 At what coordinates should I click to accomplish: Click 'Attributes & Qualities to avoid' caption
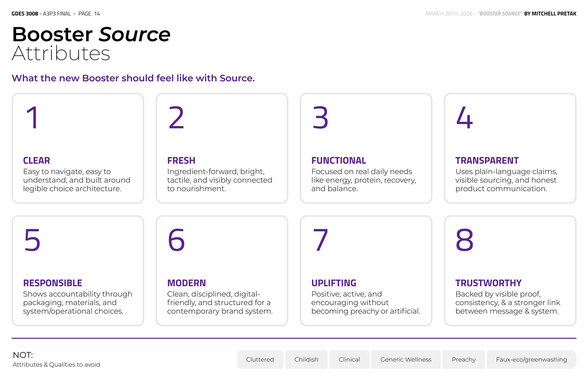pos(56,365)
